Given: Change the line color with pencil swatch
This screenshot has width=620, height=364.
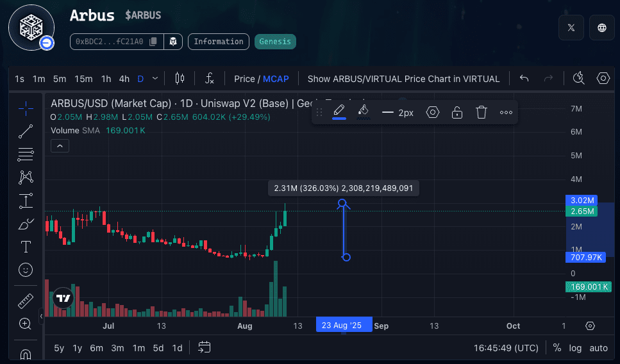Looking at the screenshot, I should point(339,112).
